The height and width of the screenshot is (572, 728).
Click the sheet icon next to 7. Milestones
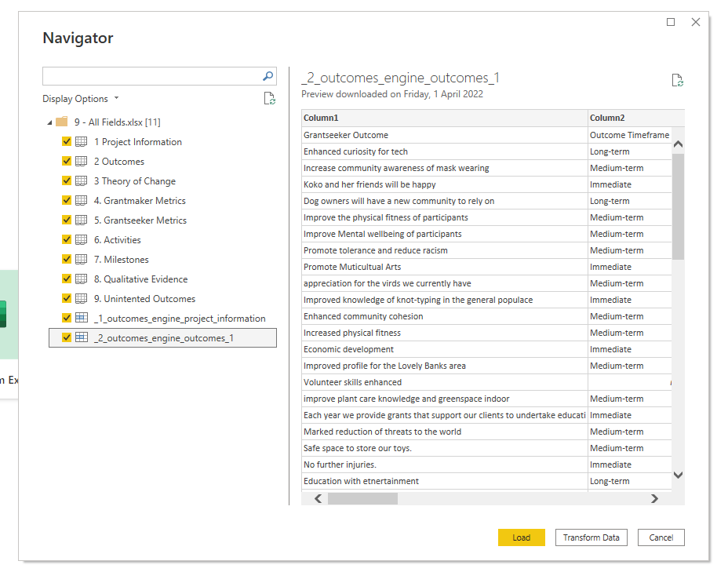(82, 260)
